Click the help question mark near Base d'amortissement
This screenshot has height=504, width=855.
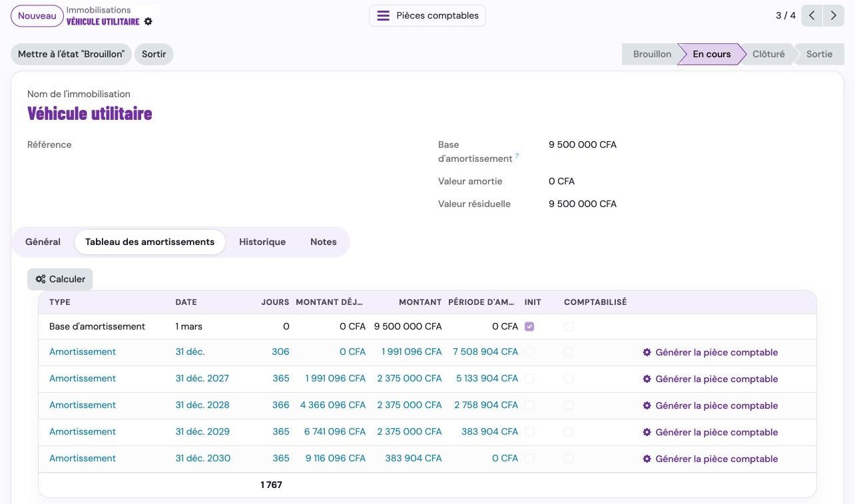(517, 156)
